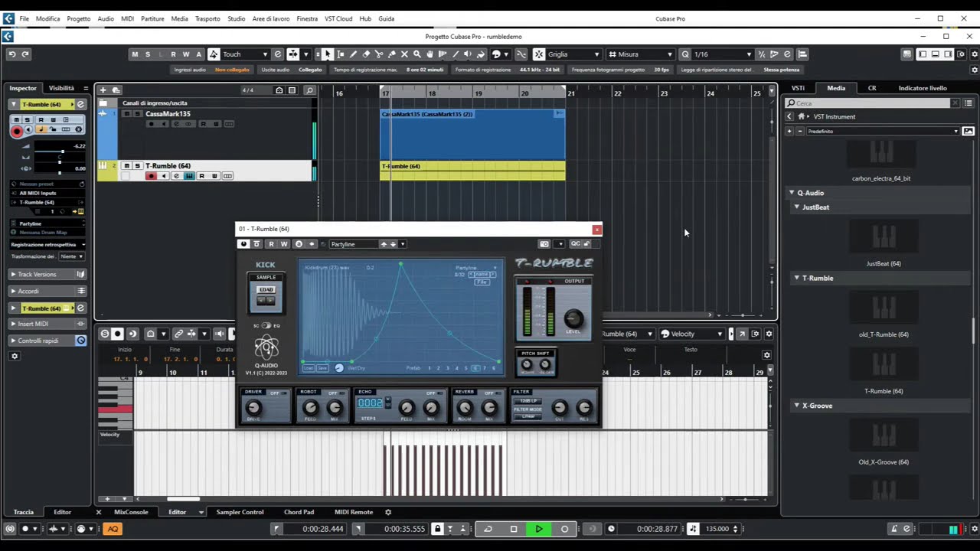The image size is (980, 551).
Task: Open Quick Controls QC in plugin window
Action: click(x=575, y=244)
